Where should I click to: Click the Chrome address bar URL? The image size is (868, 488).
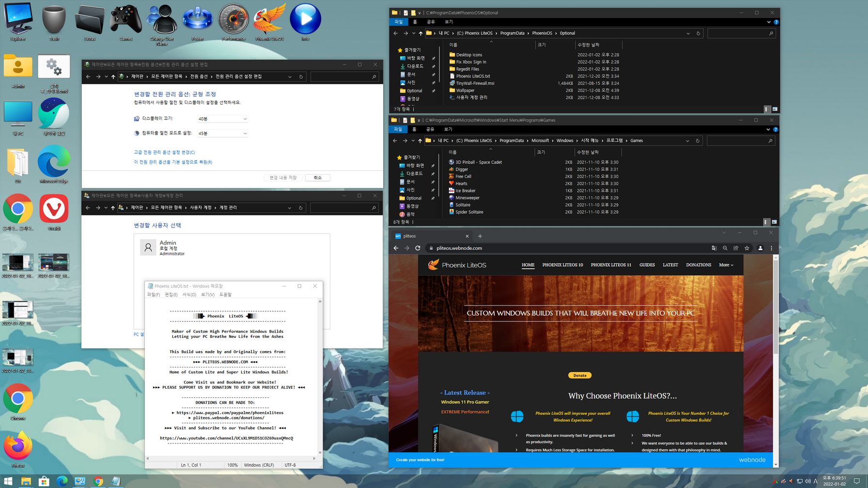[x=459, y=248]
